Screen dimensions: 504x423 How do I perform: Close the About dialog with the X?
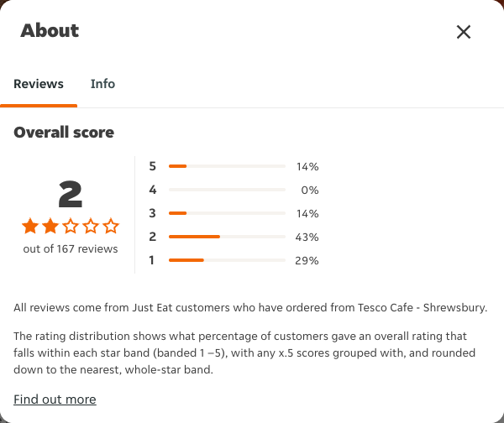click(464, 32)
